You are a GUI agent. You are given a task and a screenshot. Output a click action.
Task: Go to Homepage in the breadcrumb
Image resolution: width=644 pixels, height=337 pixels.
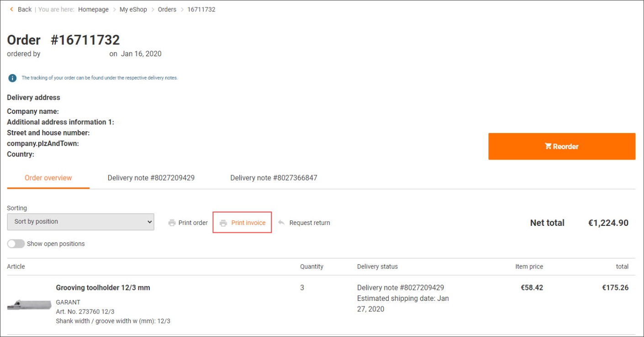pyautogui.click(x=93, y=9)
